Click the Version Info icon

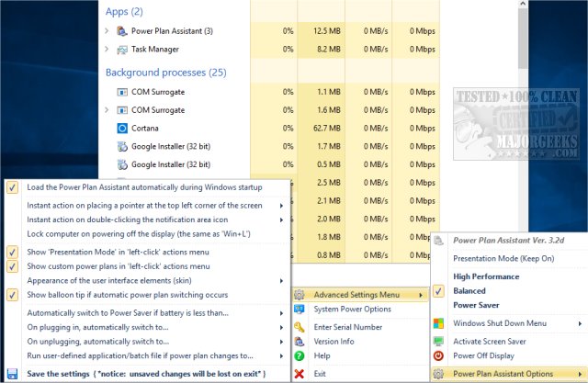click(x=300, y=341)
